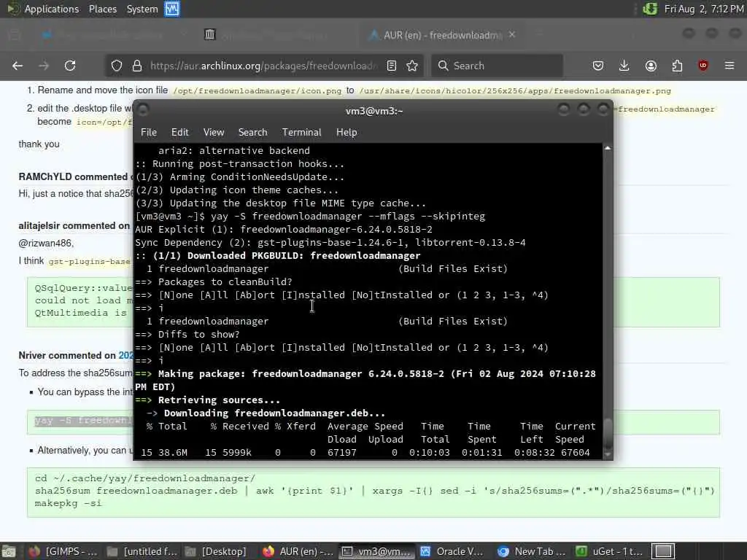
Task: Click the Firefox address bar URL
Action: point(263,66)
